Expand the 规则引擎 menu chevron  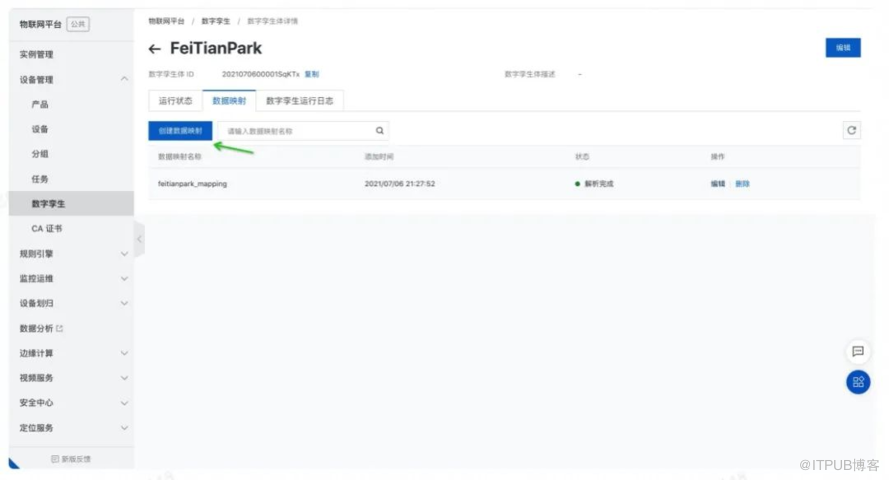(124, 254)
